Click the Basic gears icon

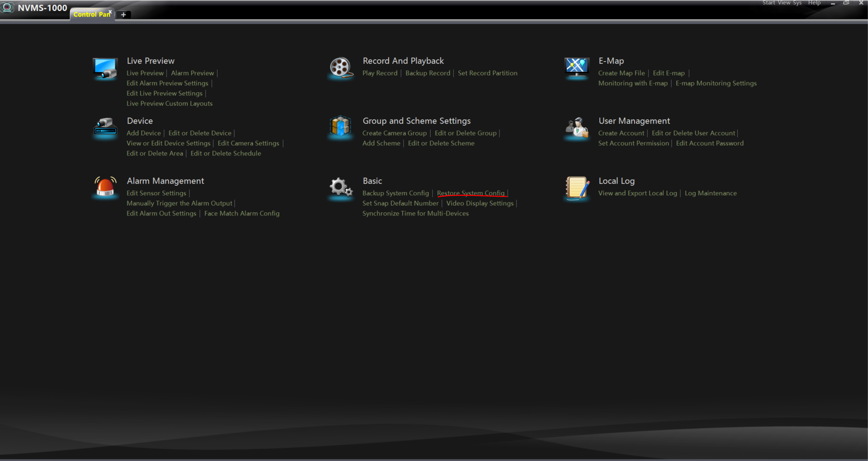click(x=341, y=187)
